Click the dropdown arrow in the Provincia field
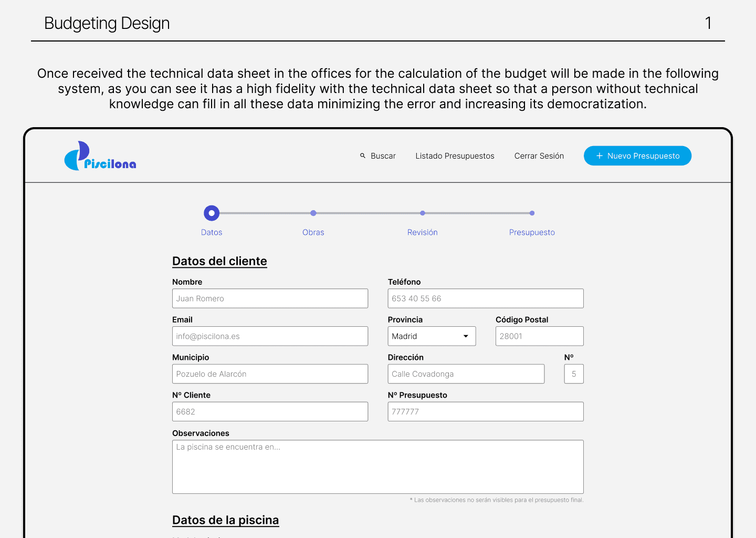The image size is (756, 538). (x=465, y=336)
